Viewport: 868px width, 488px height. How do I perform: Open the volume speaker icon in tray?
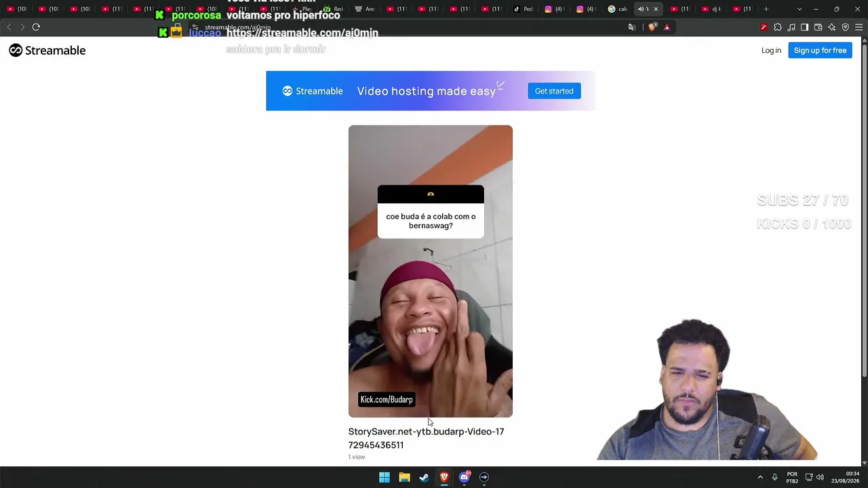[821, 477]
